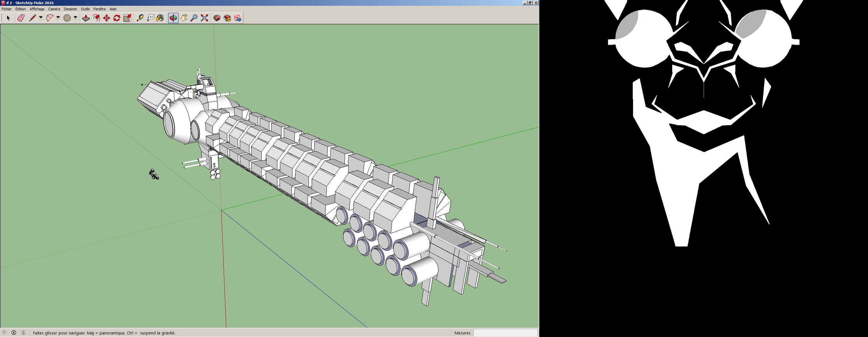Choose the Move tool with red arrows
Viewport: 868px width, 337px height.
pyautogui.click(x=107, y=18)
